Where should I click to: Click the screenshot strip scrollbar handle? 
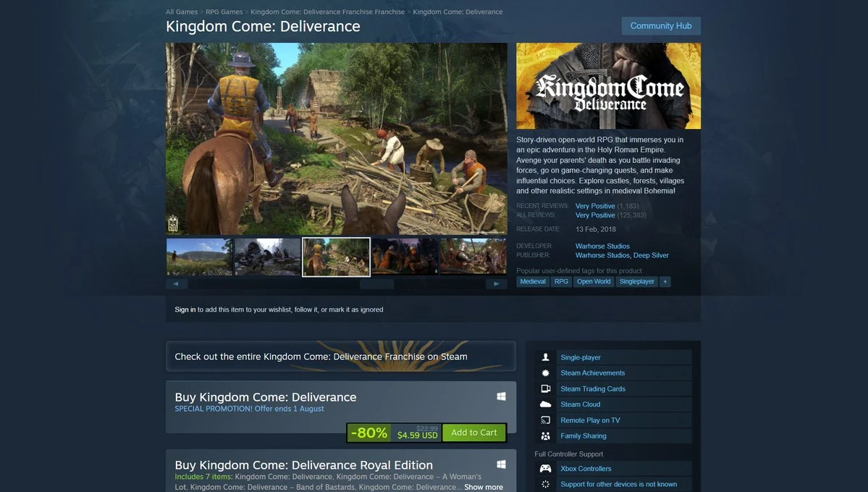pos(376,283)
